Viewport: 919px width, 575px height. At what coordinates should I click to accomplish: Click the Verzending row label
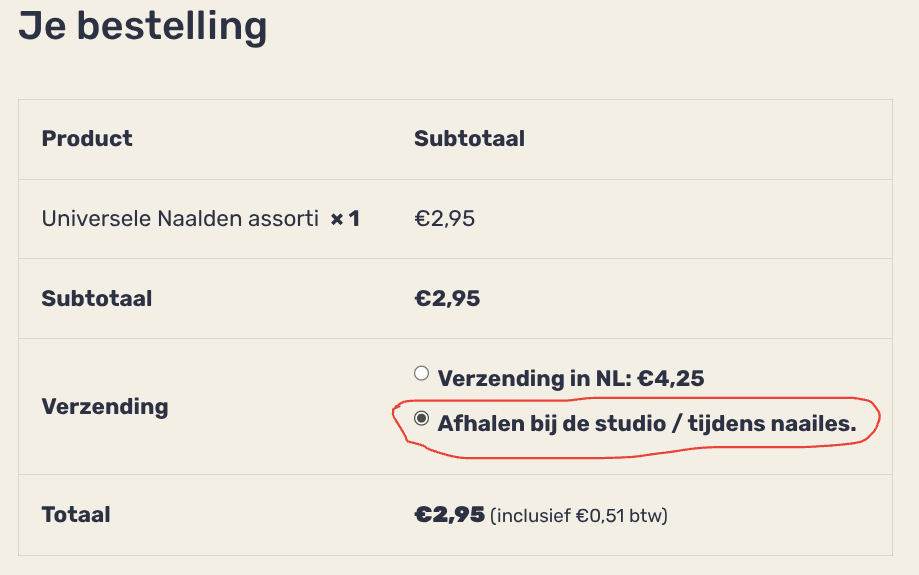[104, 406]
